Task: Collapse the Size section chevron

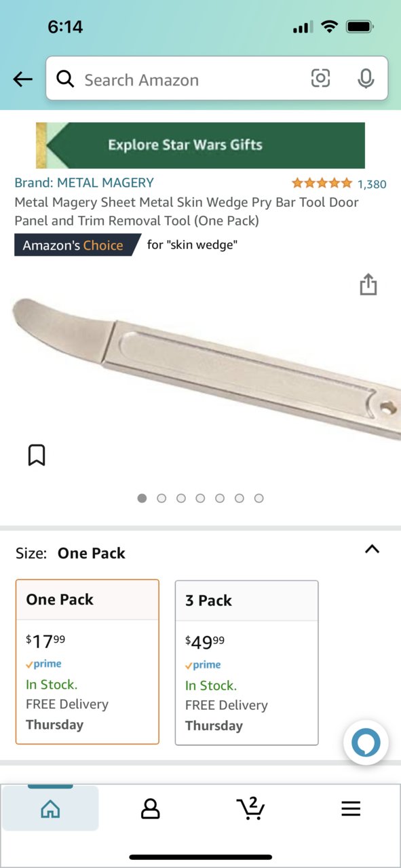Action: coord(372,549)
